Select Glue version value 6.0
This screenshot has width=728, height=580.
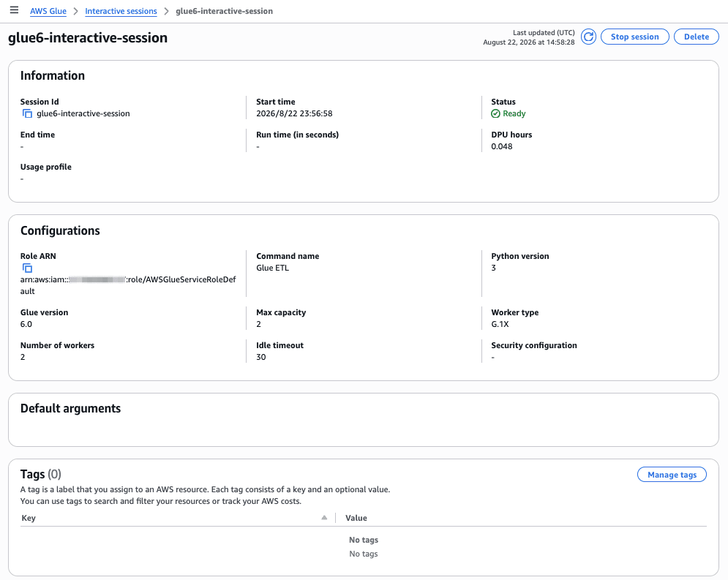[x=26, y=324]
